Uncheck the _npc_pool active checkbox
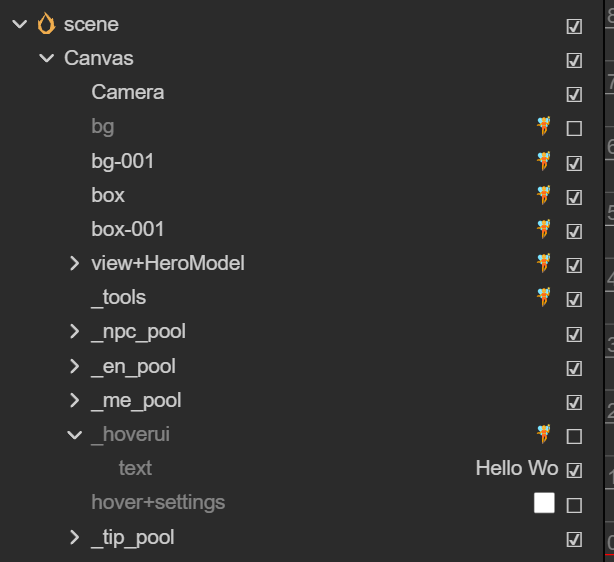 click(x=574, y=334)
